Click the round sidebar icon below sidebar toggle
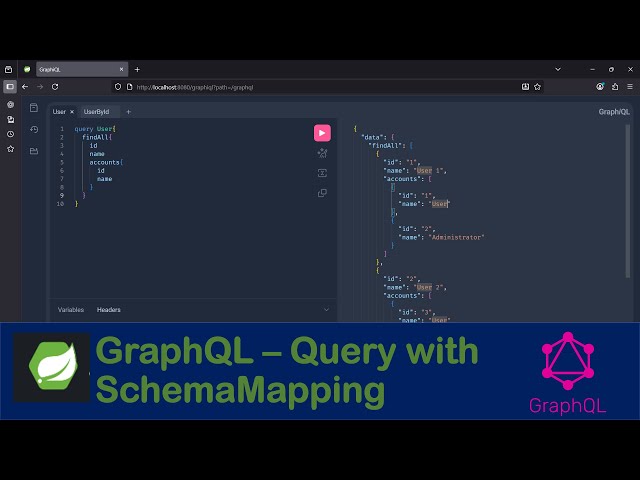This screenshot has height=480, width=640. 11,105
